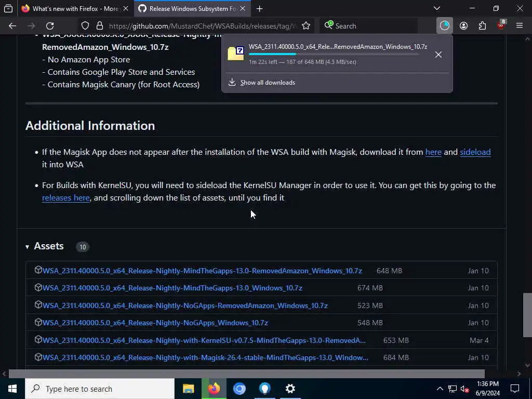Screen dimensions: 532x399
Task: Open the Extensions puzzle icon
Action: [x=482, y=26]
